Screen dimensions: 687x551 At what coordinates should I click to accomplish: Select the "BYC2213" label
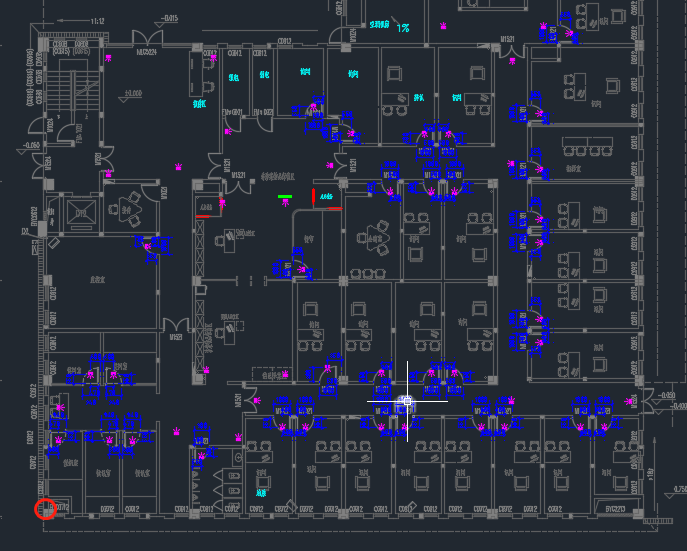[x=616, y=509]
